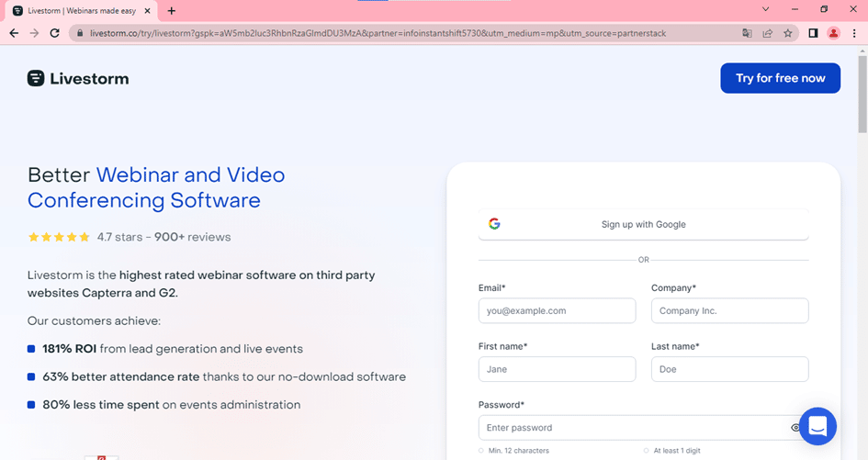
Task: Focus the First name input field
Action: click(x=557, y=369)
